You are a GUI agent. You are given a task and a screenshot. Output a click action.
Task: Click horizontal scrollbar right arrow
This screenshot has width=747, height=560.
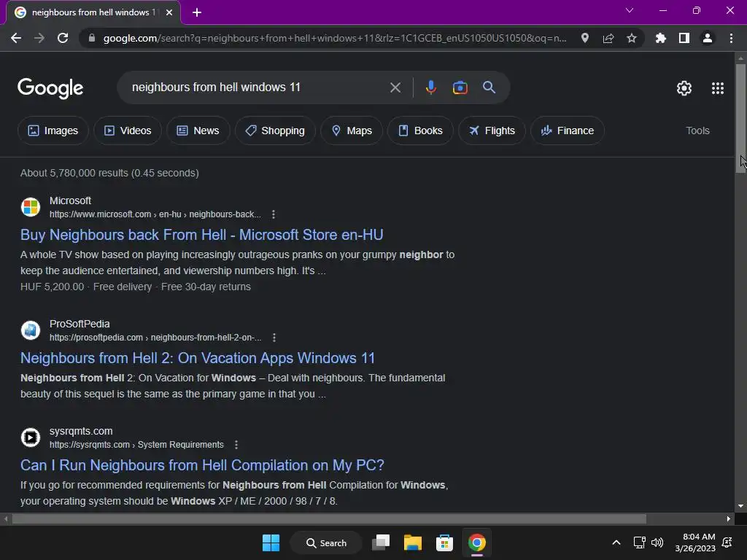tap(729, 518)
